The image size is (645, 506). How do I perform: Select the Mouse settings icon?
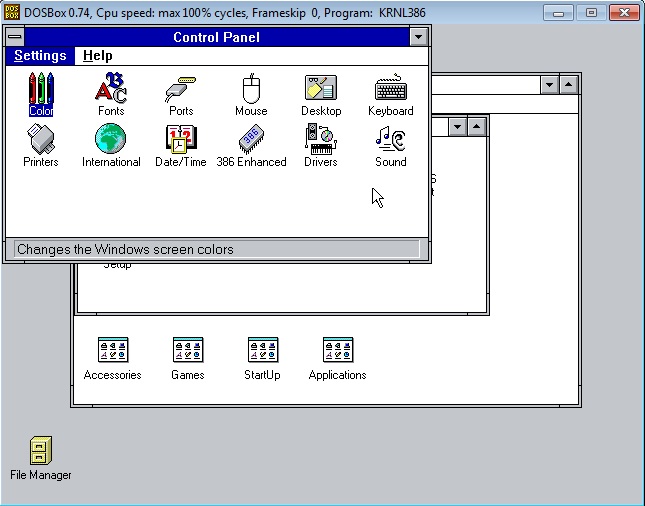coord(251,94)
